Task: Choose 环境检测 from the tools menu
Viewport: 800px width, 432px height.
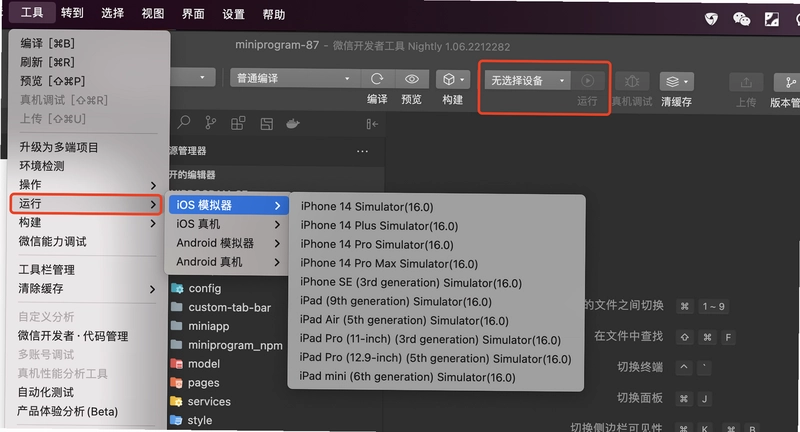Action: (42, 166)
